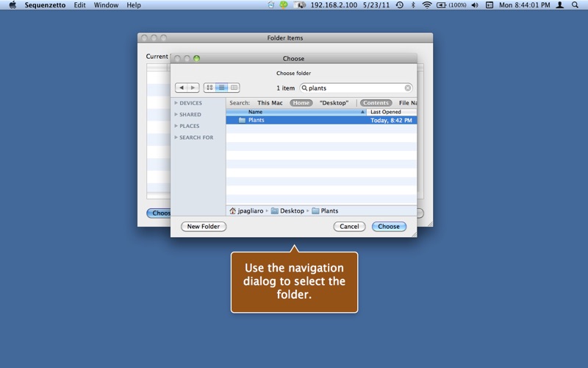This screenshot has width=588, height=368.
Task: Select the Plants folder row
Action: (321, 120)
